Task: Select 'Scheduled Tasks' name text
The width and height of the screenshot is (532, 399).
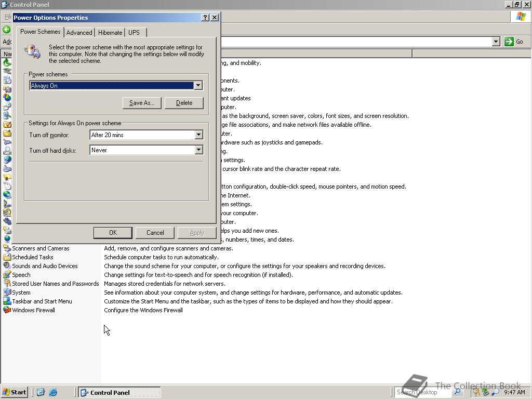Action: click(x=33, y=257)
